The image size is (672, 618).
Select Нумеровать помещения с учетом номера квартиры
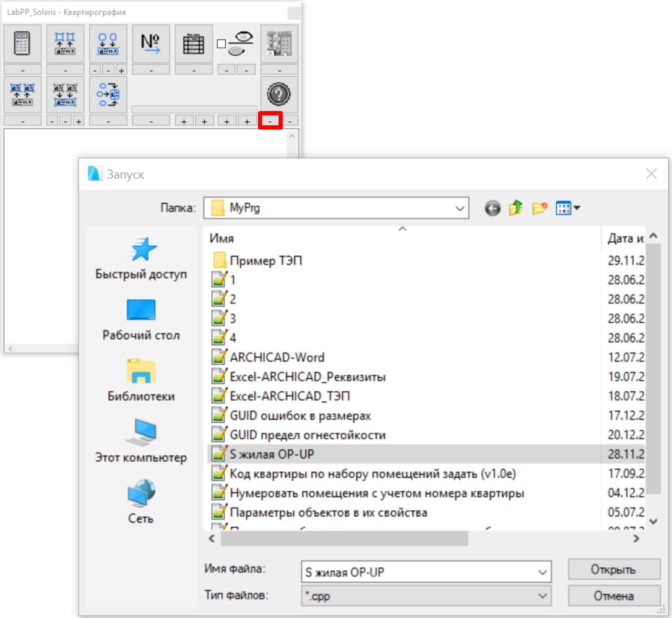(369, 493)
